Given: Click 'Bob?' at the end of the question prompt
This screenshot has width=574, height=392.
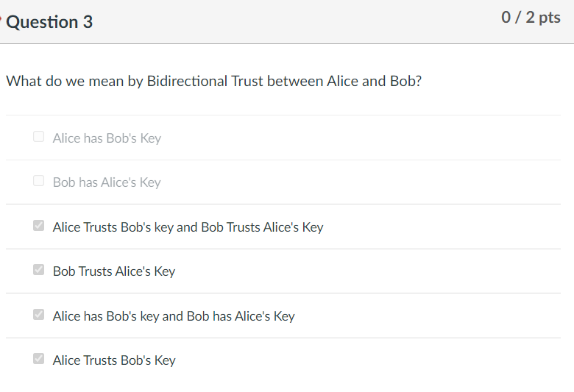Looking at the screenshot, I should coord(405,81).
